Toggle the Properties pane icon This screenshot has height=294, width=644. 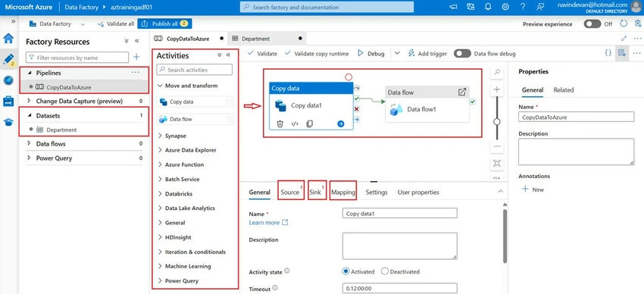click(622, 53)
